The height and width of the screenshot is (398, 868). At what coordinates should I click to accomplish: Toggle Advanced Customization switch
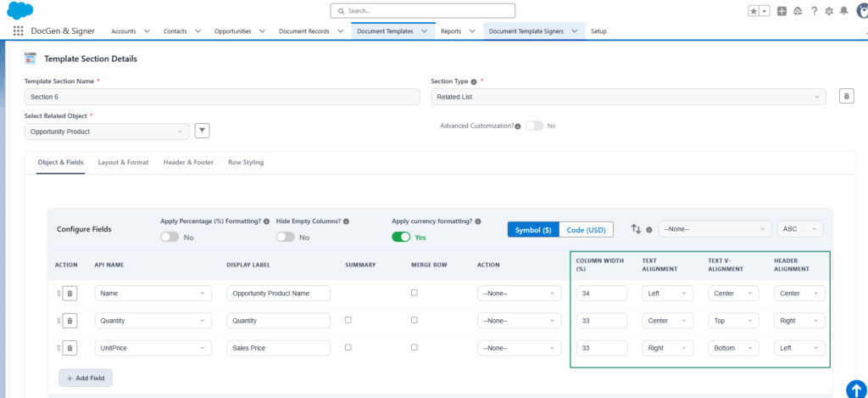534,126
